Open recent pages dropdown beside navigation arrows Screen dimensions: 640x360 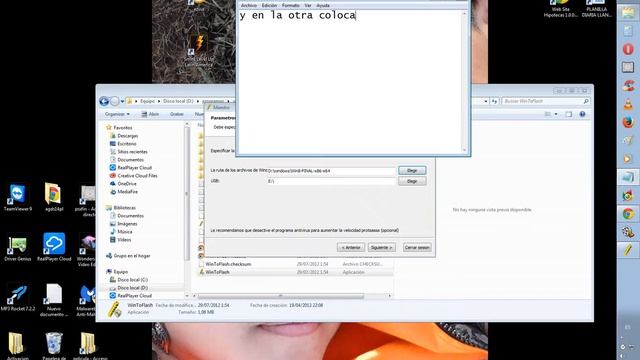click(x=122, y=101)
